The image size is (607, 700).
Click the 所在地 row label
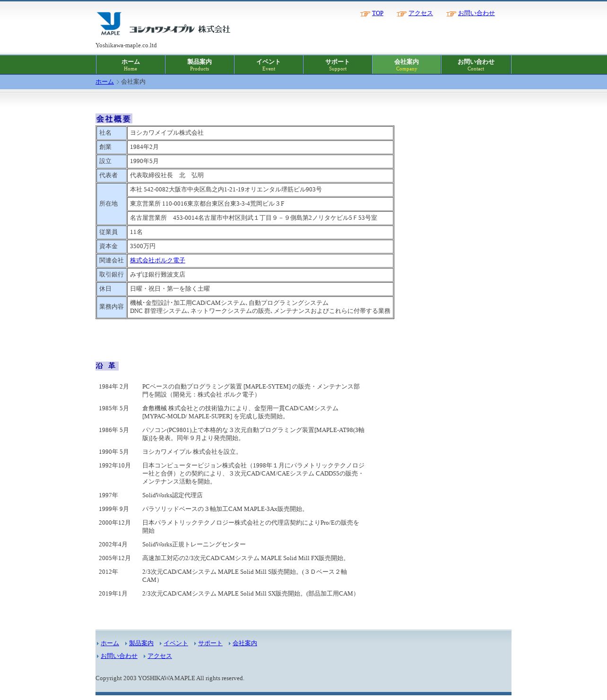[112, 204]
